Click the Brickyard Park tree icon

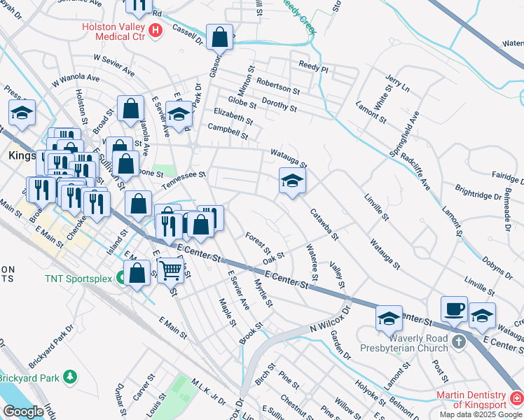[70, 378]
